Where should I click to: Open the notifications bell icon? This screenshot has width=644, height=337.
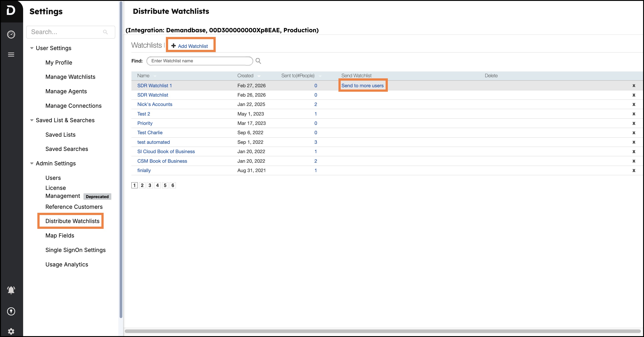pos(11,290)
